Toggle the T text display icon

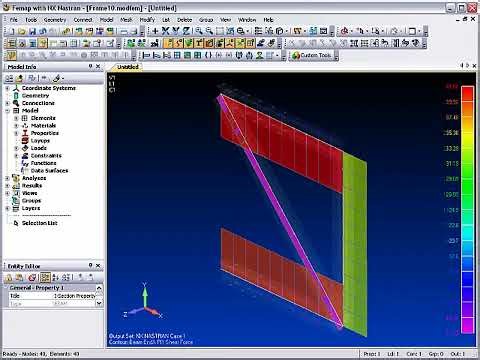point(199,43)
